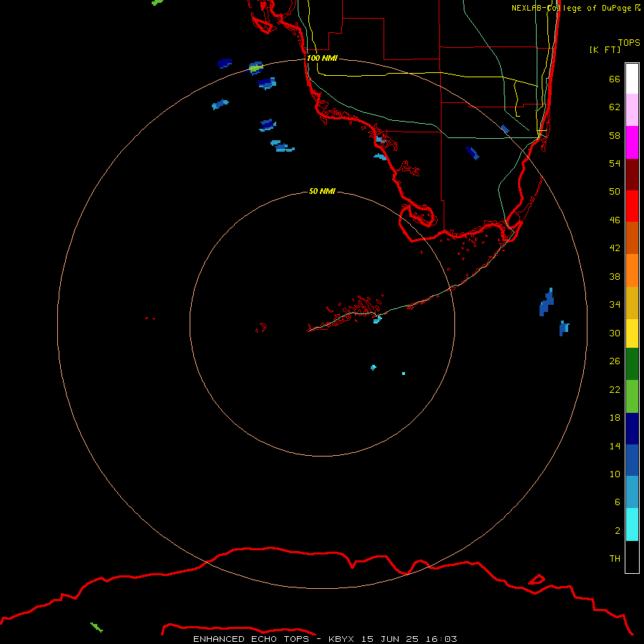Click the "TOPS" legend heading
Viewport: 644px width, 644px height.
tap(629, 42)
